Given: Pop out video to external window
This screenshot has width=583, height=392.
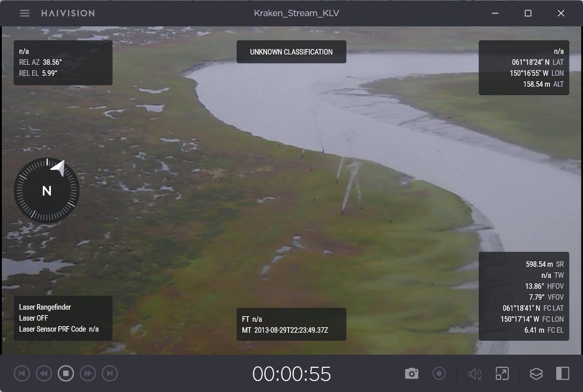Looking at the screenshot, I should click(502, 374).
